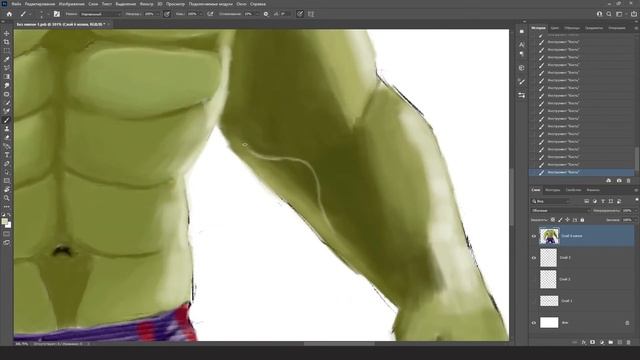640x360 pixels.
Task: Open the layer filter type dropdown
Action: click(550, 201)
